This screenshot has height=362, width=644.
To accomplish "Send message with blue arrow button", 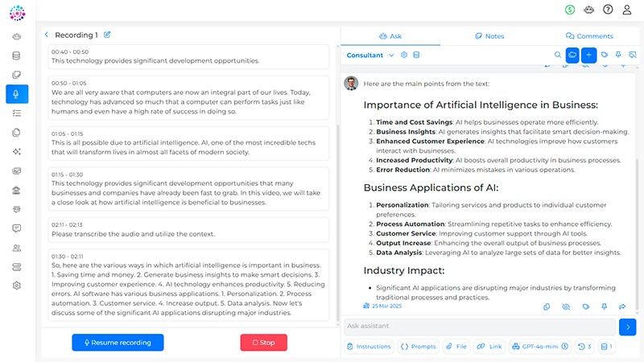I will 628,327.
